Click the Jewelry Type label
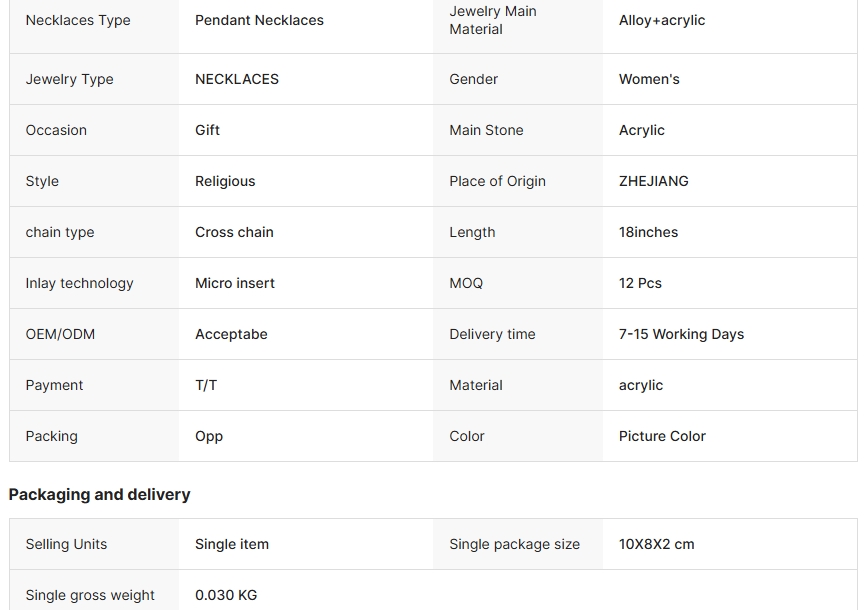The image size is (867, 610). 69,79
